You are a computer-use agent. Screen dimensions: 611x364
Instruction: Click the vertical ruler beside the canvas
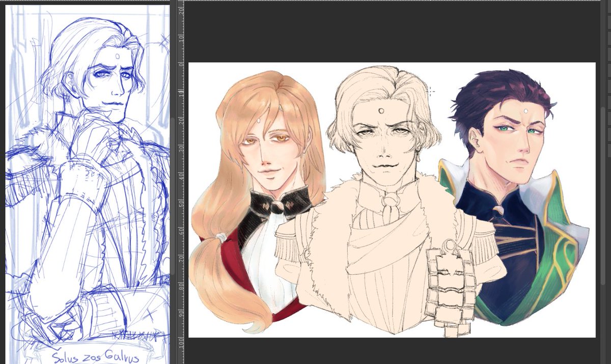point(180,183)
